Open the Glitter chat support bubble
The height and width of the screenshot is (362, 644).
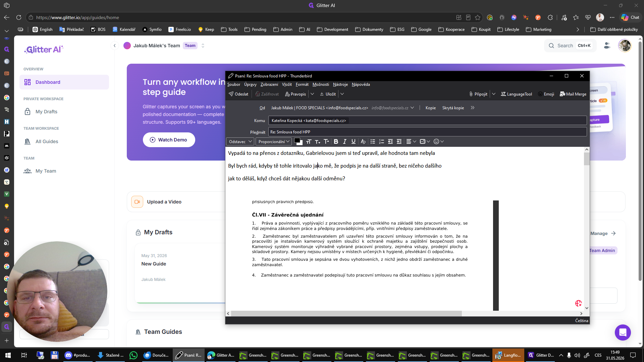[623, 333]
